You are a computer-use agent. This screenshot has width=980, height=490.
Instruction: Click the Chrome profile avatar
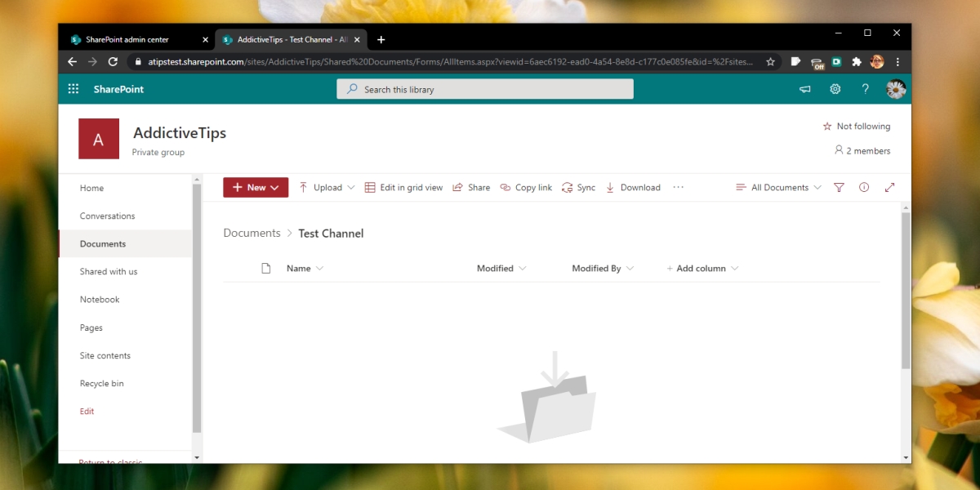(x=877, y=61)
